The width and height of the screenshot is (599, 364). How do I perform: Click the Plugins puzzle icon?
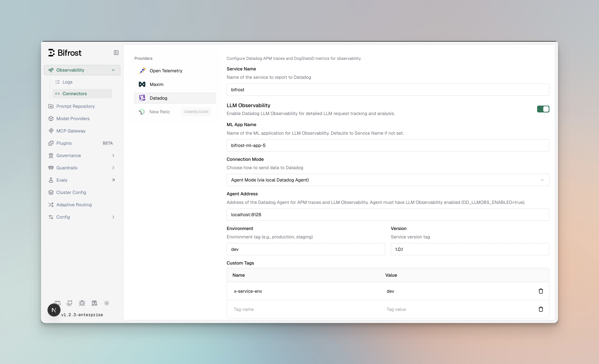click(x=51, y=143)
